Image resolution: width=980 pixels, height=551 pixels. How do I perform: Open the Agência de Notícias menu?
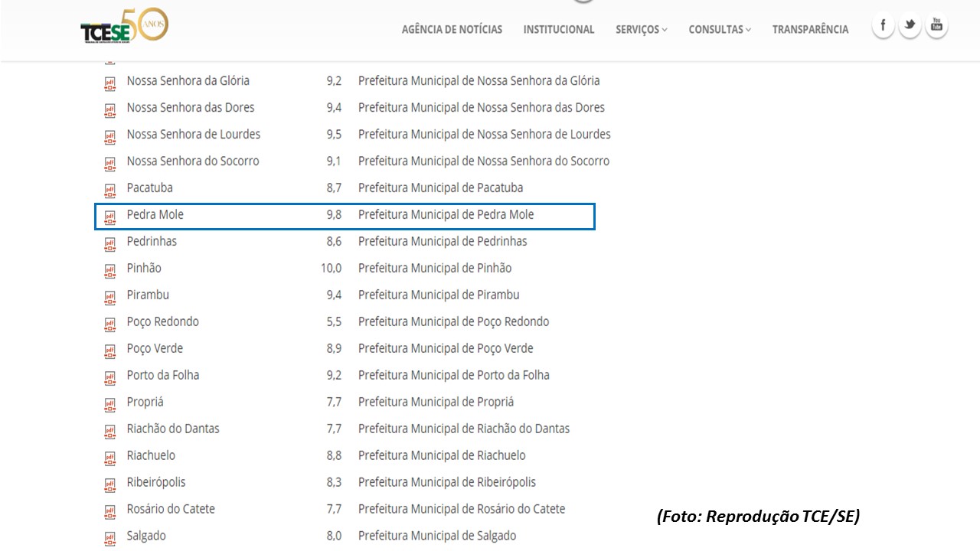452,29
